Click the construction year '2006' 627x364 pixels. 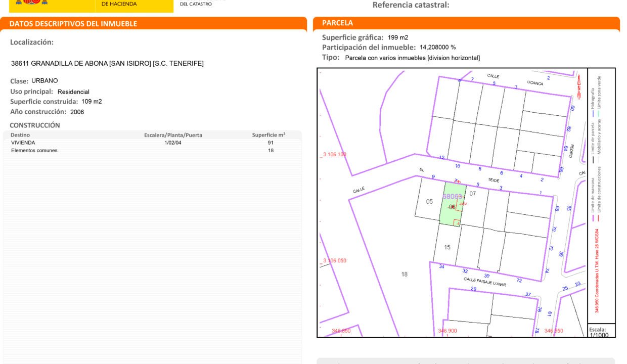77,112
